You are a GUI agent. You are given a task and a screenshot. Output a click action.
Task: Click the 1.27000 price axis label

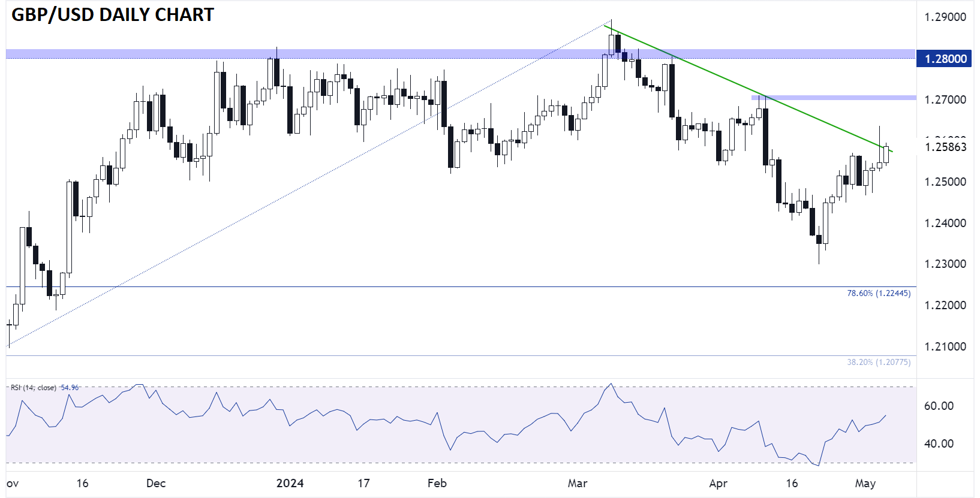[945, 99]
